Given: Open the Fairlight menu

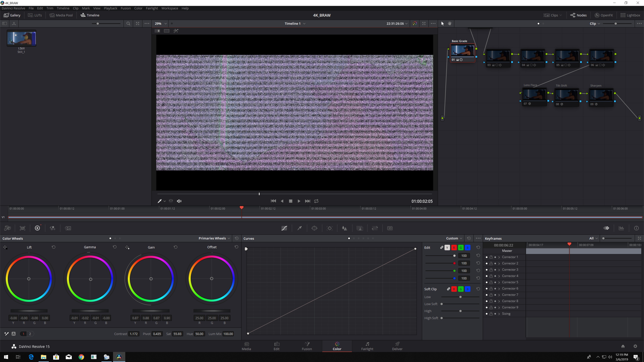Looking at the screenshot, I should 152,8.
